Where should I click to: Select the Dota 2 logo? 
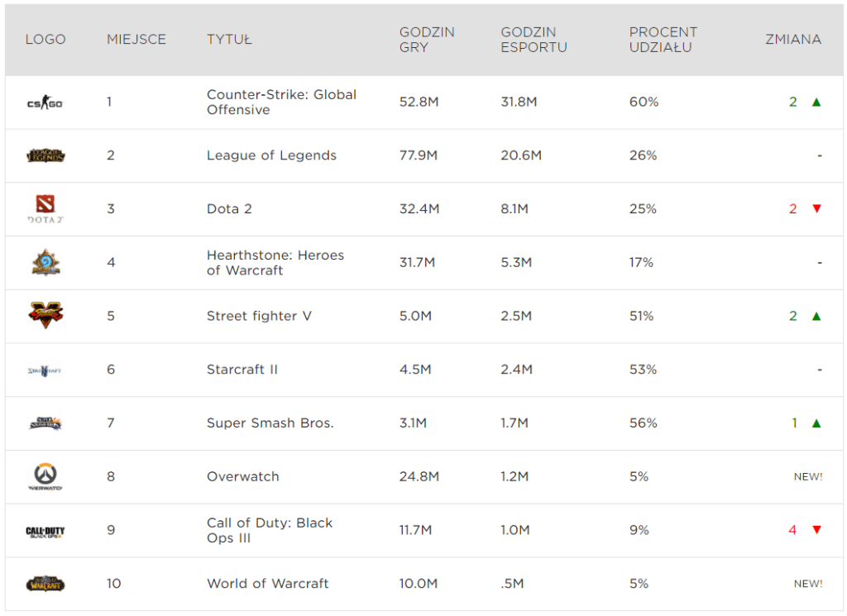[x=45, y=209]
